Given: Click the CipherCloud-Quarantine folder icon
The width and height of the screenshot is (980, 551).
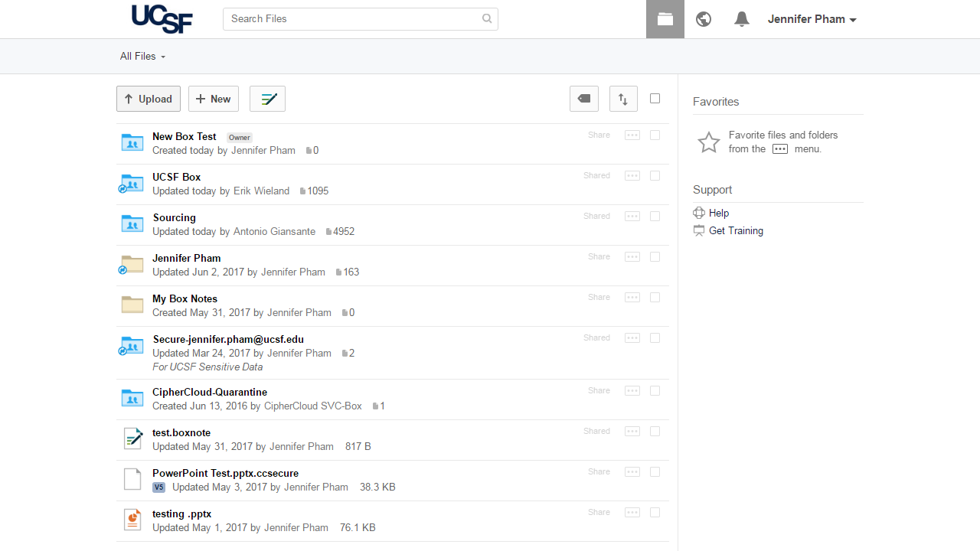Looking at the screenshot, I should coord(132,399).
